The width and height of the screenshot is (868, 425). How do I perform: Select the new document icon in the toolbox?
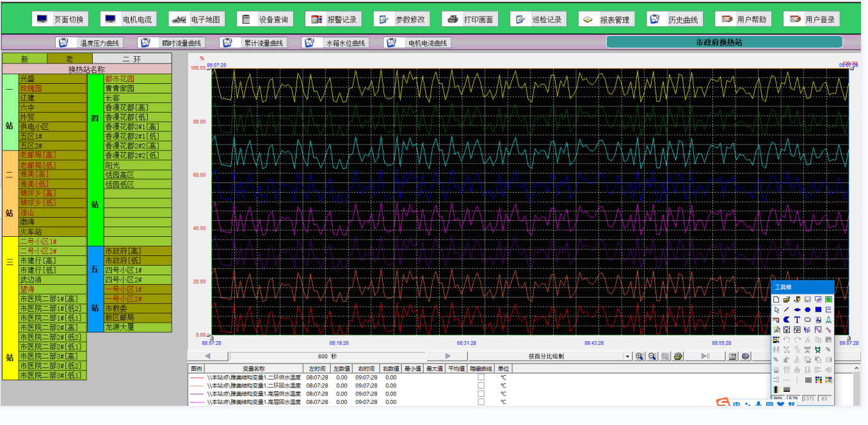pyautogui.click(x=776, y=300)
